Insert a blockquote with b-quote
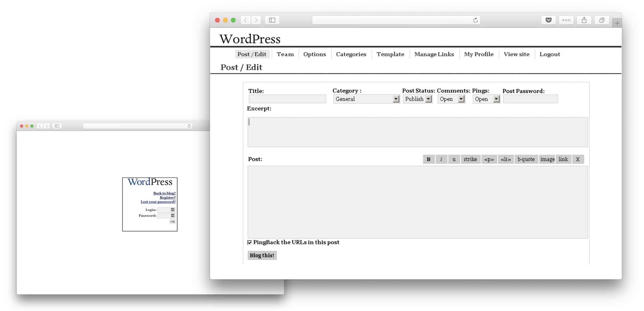This screenshot has height=311, width=644. (x=526, y=159)
